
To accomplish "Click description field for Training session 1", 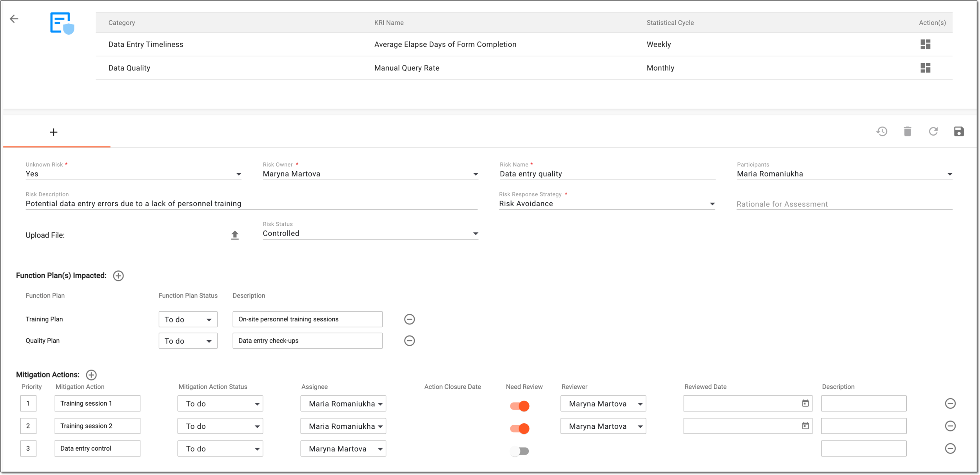I will (864, 404).
